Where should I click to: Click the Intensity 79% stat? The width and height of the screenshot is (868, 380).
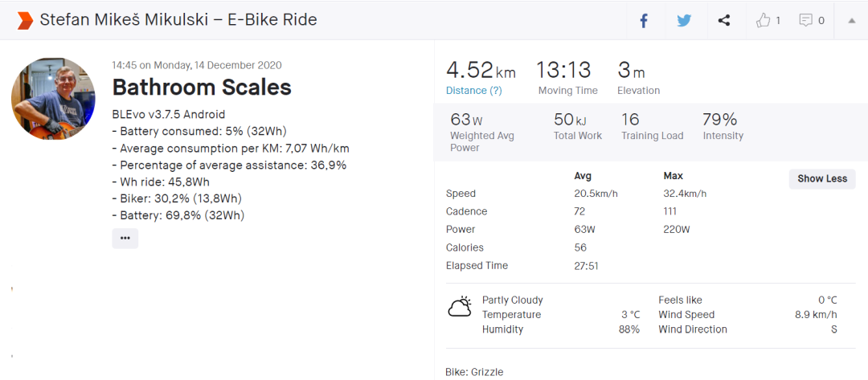[720, 121]
